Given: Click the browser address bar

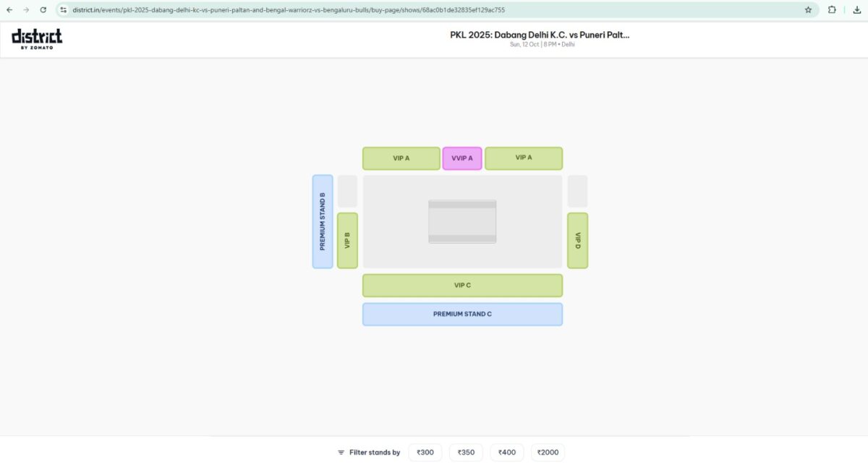Looking at the screenshot, I should tap(289, 10).
